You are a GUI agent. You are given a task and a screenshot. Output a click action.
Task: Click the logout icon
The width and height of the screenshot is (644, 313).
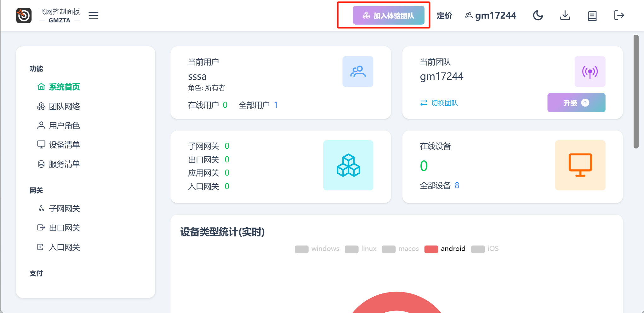tap(619, 15)
